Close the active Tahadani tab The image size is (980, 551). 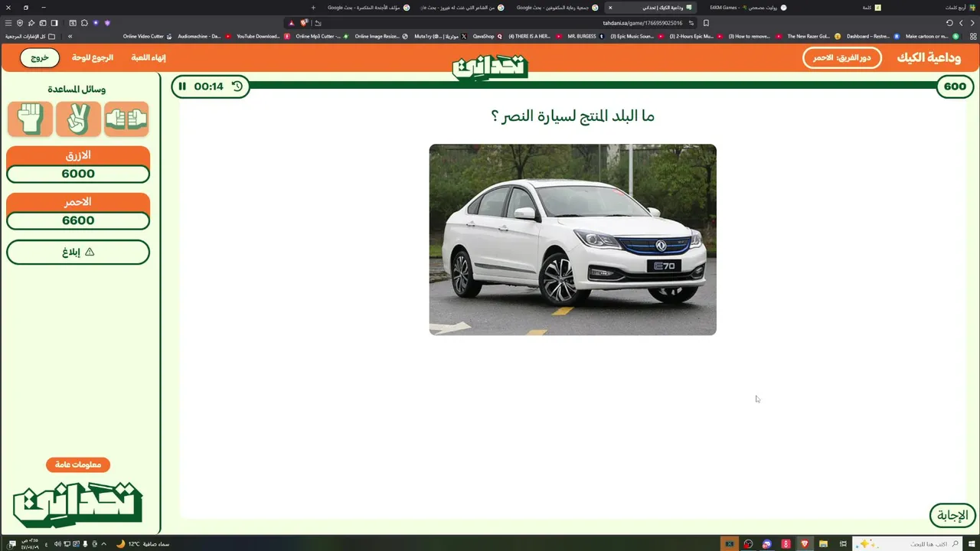(610, 8)
